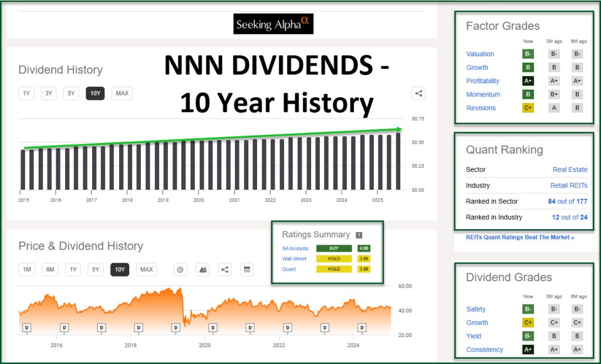This screenshot has width=601, height=364.
Task: Click the Seeking Alpha logo
Action: pos(273,24)
